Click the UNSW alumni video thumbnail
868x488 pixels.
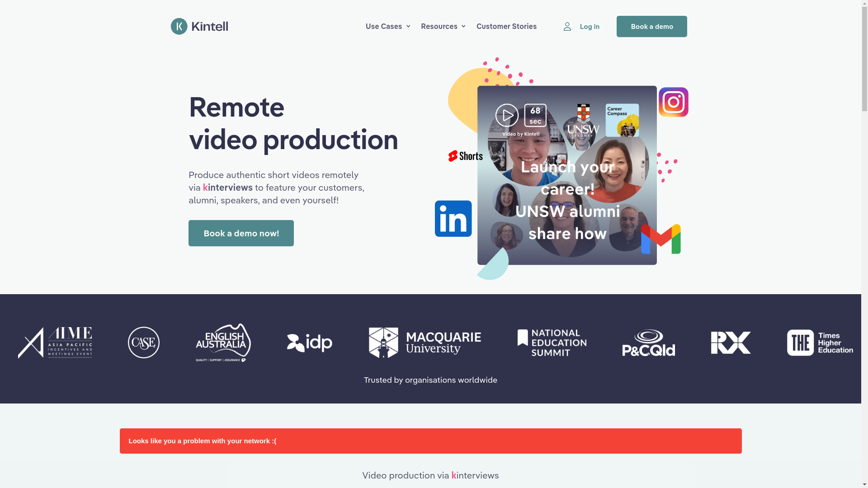(567, 199)
